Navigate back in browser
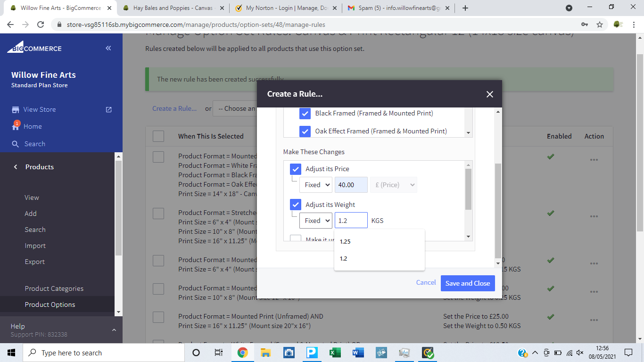 point(10,25)
